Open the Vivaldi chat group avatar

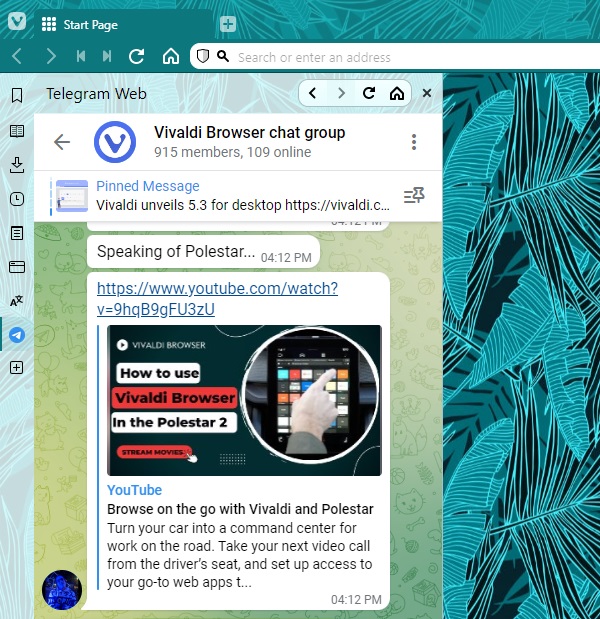click(115, 142)
